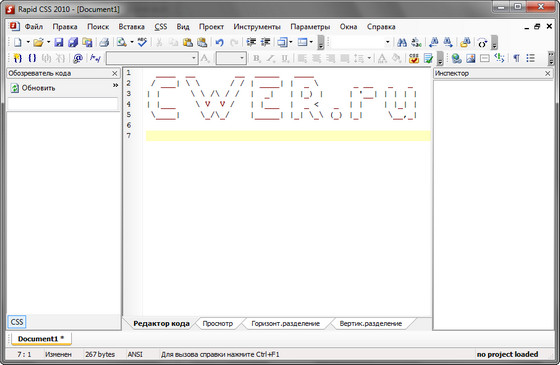Create a new document with the toolbar icon
560x365 pixels.
18,42
